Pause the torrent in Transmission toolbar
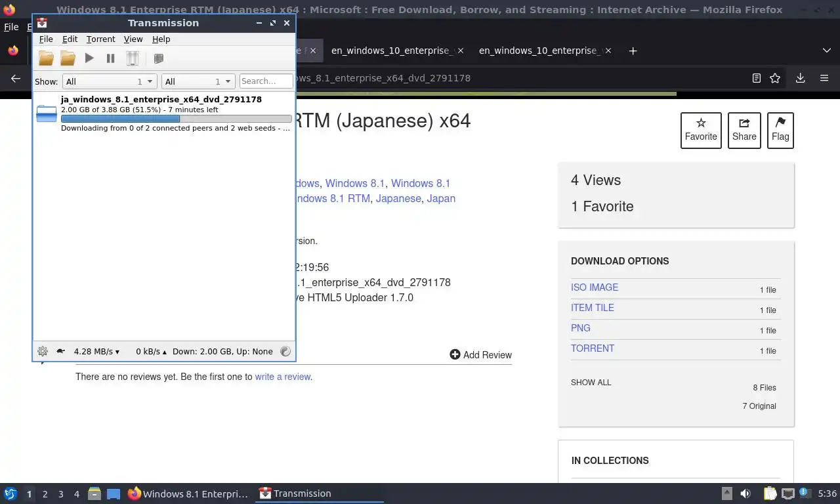Viewport: 840px width, 504px height. (110, 58)
